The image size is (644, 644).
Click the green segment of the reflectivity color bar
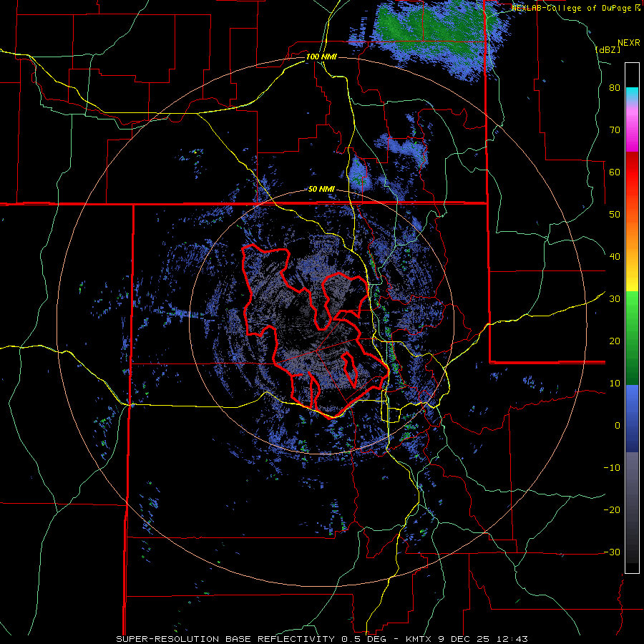click(632, 338)
